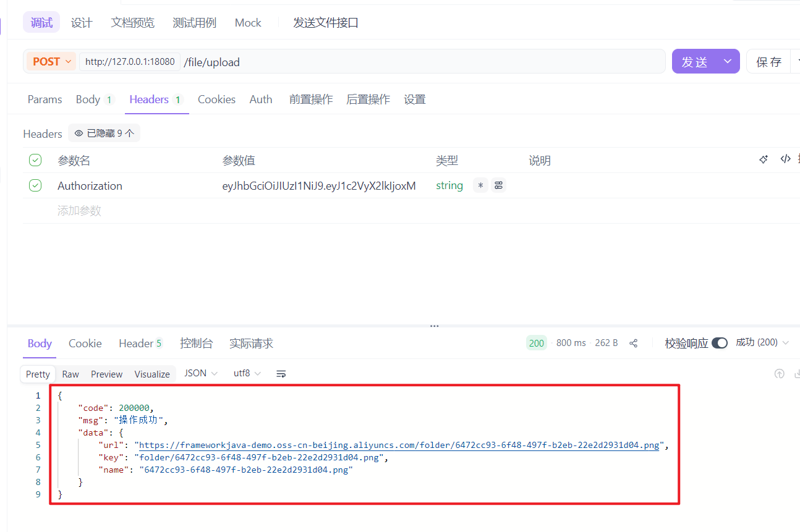
Task: Switch to the 设计 tab
Action: click(x=82, y=23)
